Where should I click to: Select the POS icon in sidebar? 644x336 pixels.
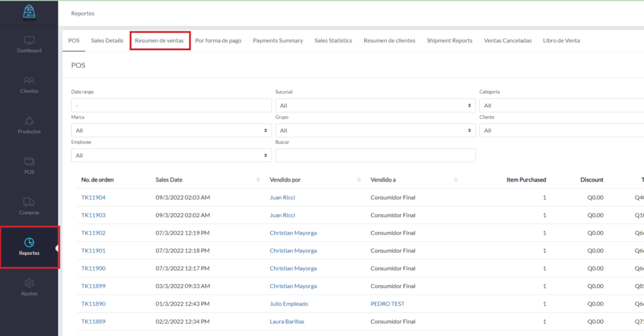pos(29,161)
